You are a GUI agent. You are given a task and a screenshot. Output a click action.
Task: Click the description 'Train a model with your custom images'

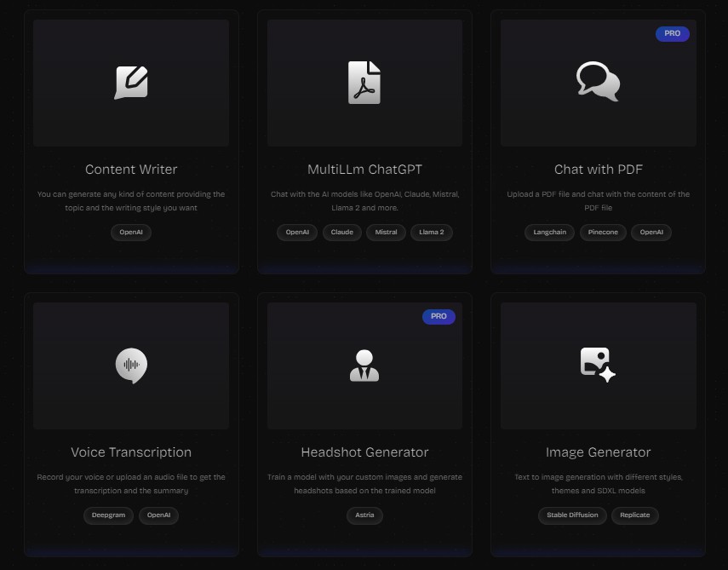pos(364,484)
